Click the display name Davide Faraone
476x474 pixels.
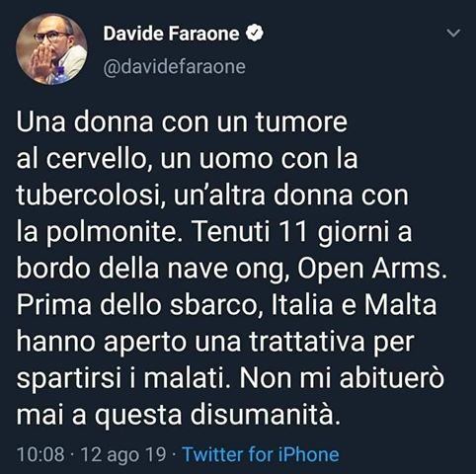(171, 34)
